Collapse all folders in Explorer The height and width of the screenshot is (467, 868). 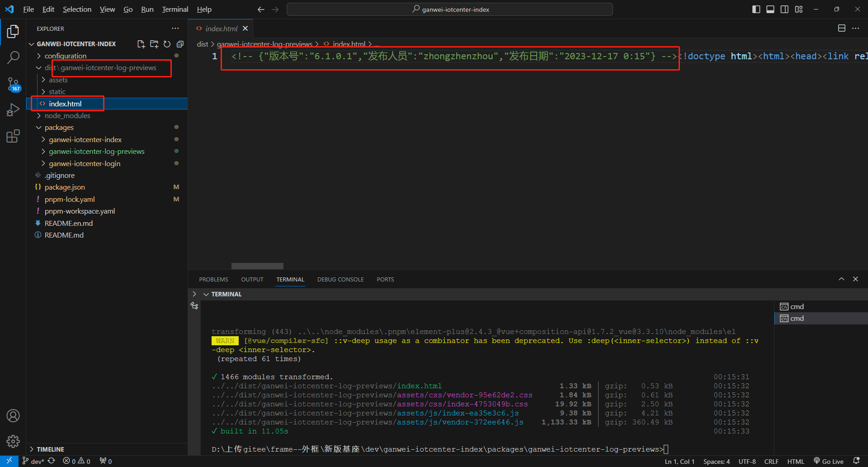click(180, 44)
